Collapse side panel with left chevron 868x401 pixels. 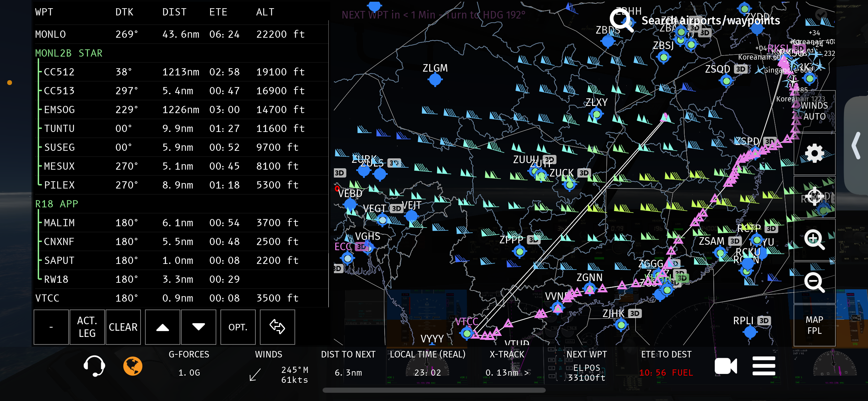tap(856, 145)
